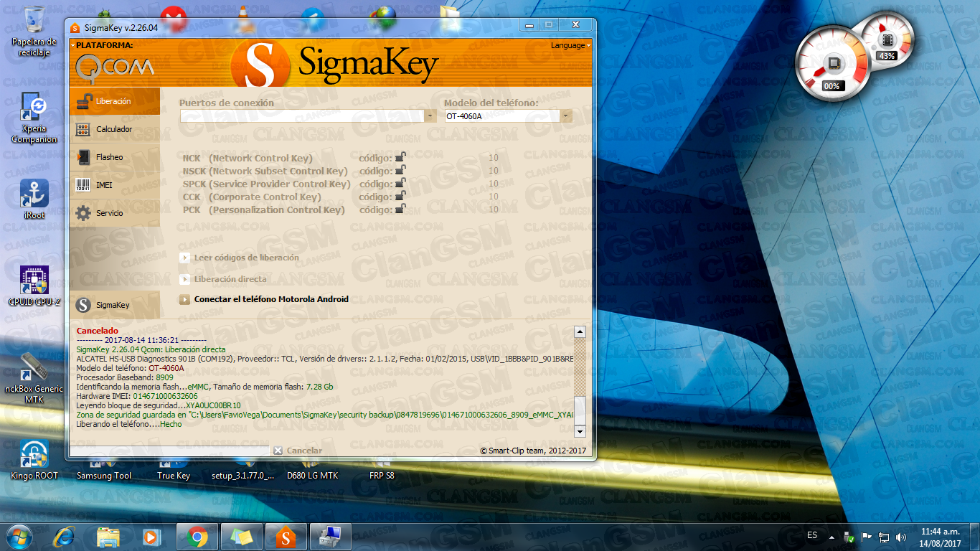Screen dimensions: 980x551
Task: Click the NSCK lock icon
Action: (400, 170)
